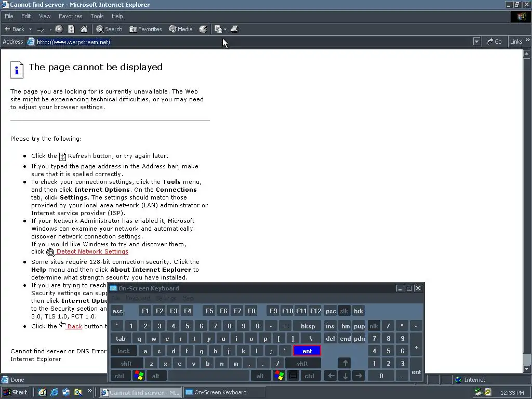532x399 pixels.
Task: Toggle the left alt key
Action: [x=156, y=376]
